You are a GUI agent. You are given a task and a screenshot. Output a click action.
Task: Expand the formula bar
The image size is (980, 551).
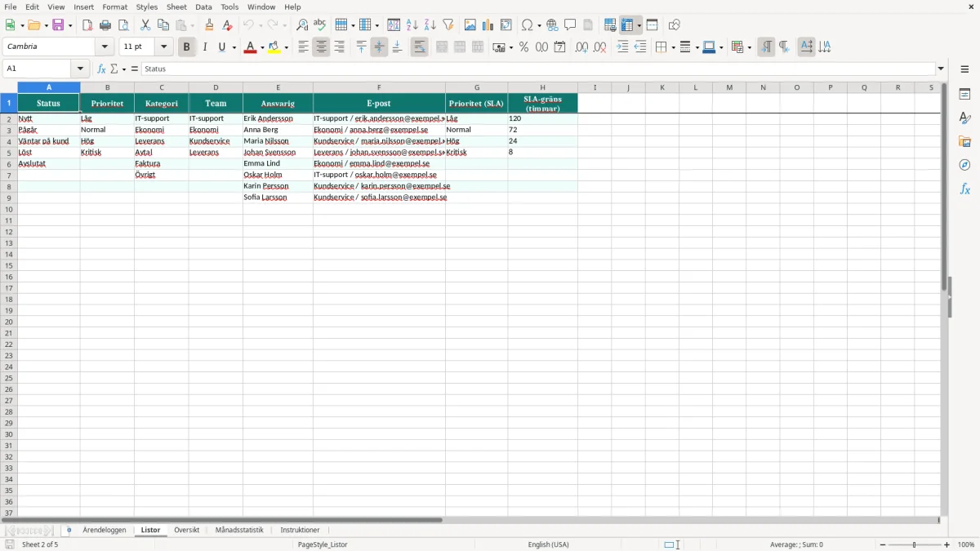pos(941,69)
